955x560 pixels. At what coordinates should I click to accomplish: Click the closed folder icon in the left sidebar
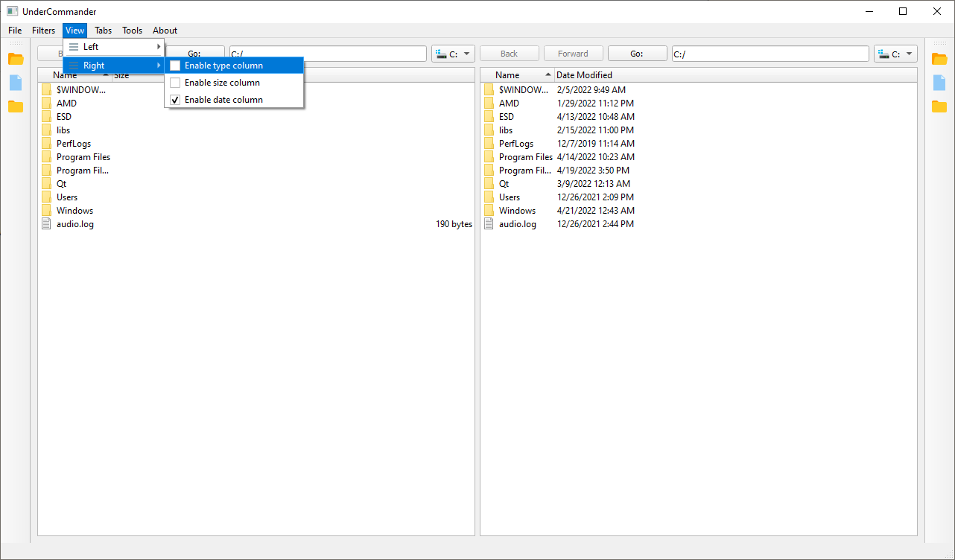coord(16,106)
